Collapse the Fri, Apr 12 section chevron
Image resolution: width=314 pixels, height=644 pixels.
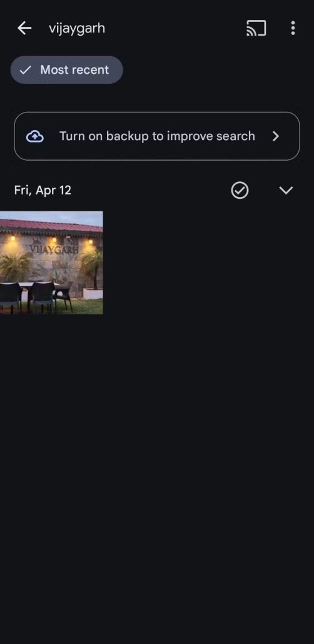coord(286,191)
